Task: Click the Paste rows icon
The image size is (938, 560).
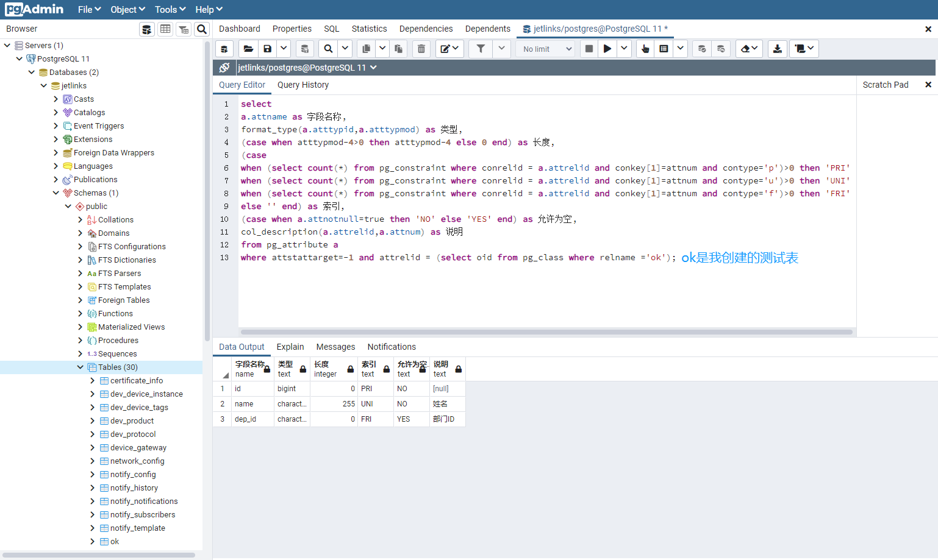Action: click(398, 49)
